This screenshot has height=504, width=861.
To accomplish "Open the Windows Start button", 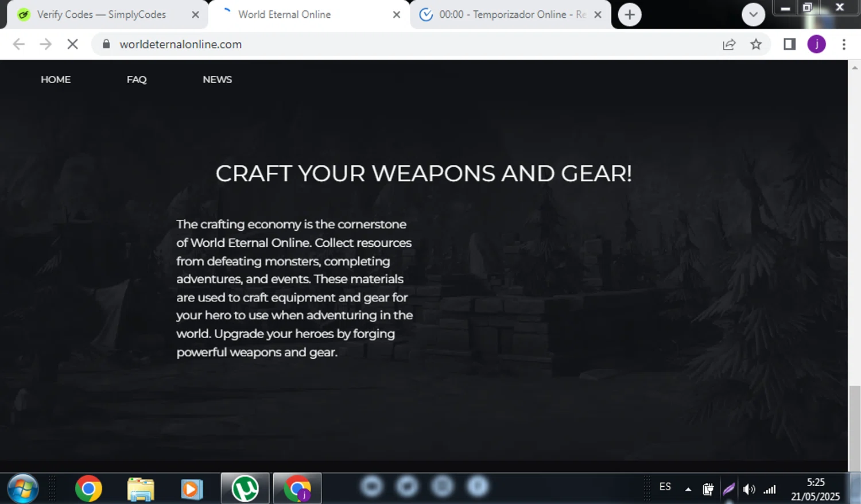I will 22,489.
